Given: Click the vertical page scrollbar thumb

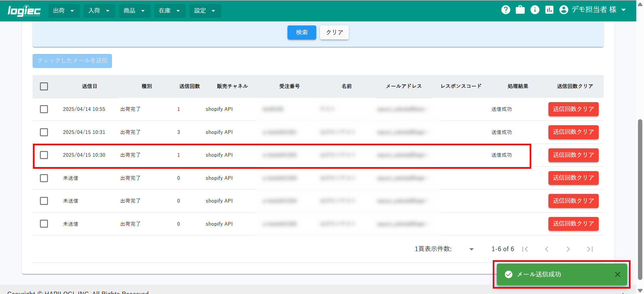Looking at the screenshot, I should pyautogui.click(x=640, y=199).
